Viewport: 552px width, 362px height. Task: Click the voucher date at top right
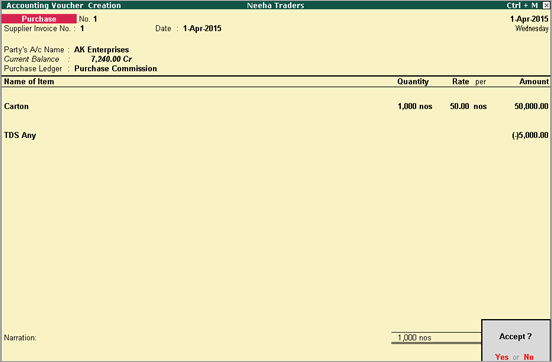529,19
